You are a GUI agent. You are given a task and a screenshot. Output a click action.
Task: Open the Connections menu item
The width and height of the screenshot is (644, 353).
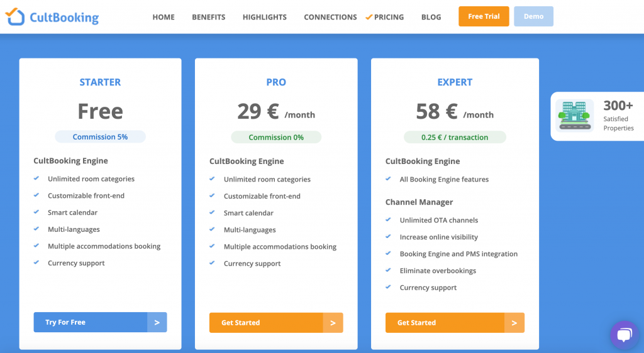(330, 17)
